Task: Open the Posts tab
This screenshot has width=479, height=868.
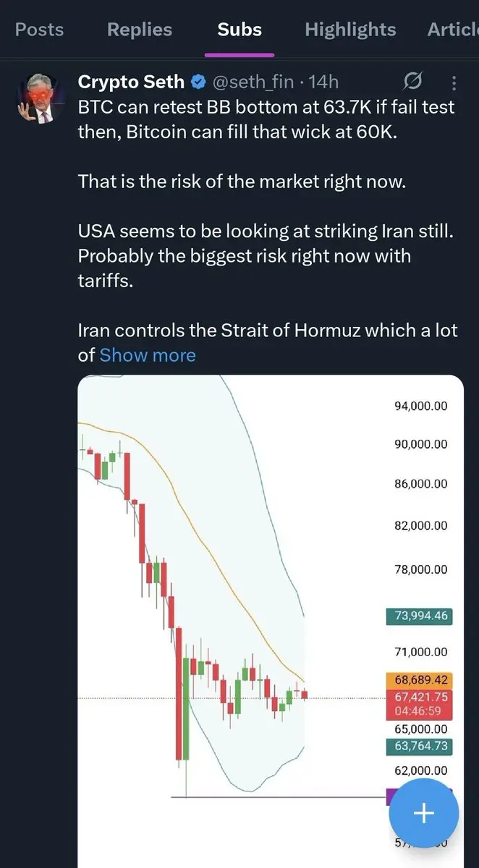Action: tap(39, 30)
